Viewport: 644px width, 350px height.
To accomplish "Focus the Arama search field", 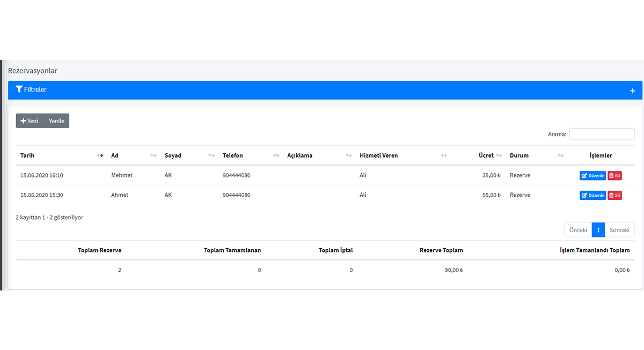I will 602,134.
